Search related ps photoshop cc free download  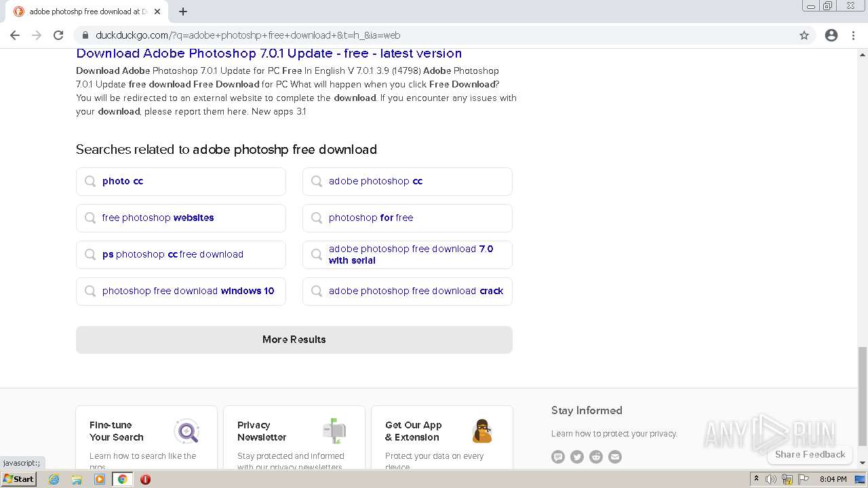point(181,254)
